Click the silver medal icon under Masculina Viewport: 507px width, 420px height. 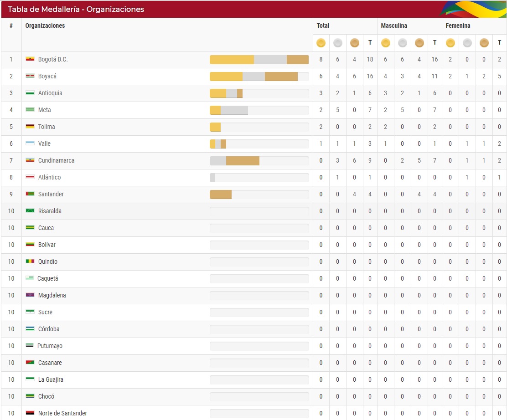[x=402, y=43]
